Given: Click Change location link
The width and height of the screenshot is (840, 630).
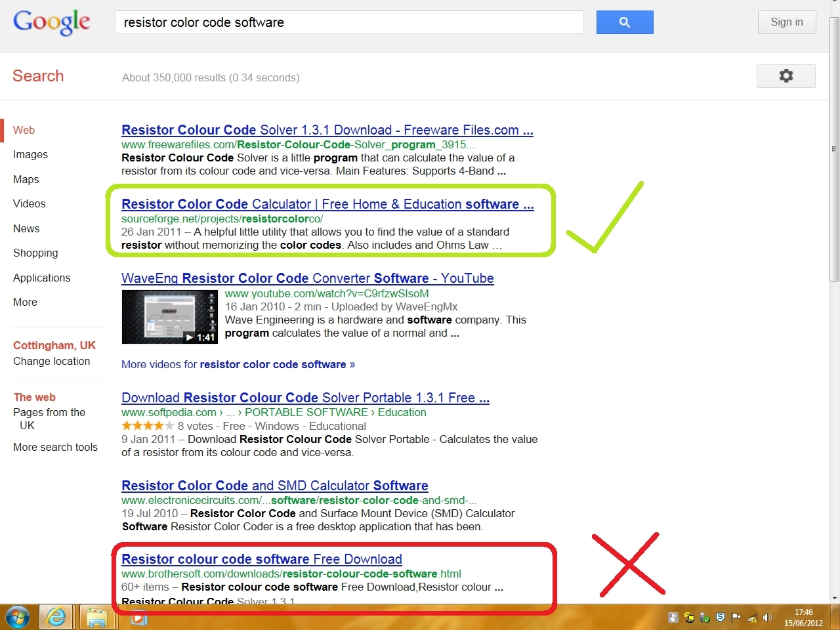Looking at the screenshot, I should 51,362.
